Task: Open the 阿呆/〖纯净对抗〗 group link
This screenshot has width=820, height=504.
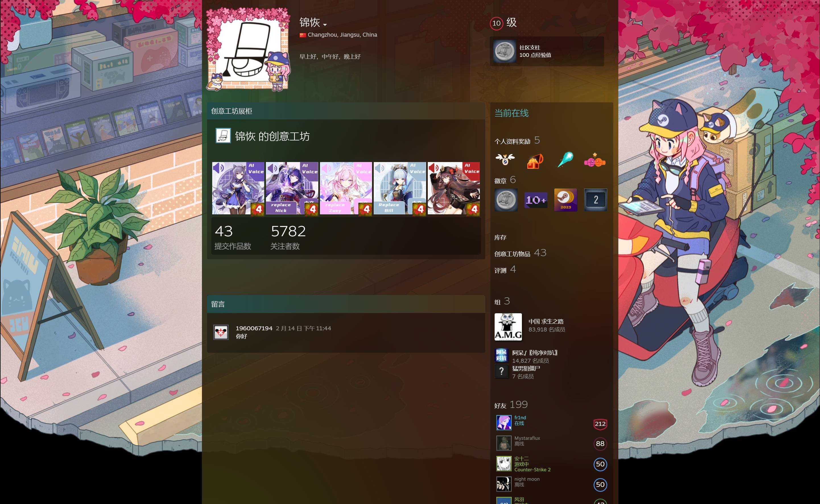Action: (535, 353)
